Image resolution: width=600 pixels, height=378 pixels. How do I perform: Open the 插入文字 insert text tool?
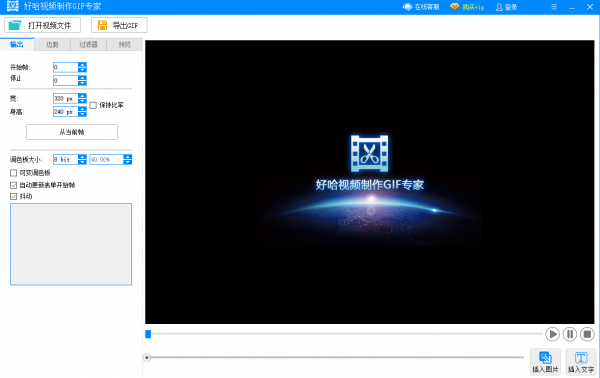[581, 362]
